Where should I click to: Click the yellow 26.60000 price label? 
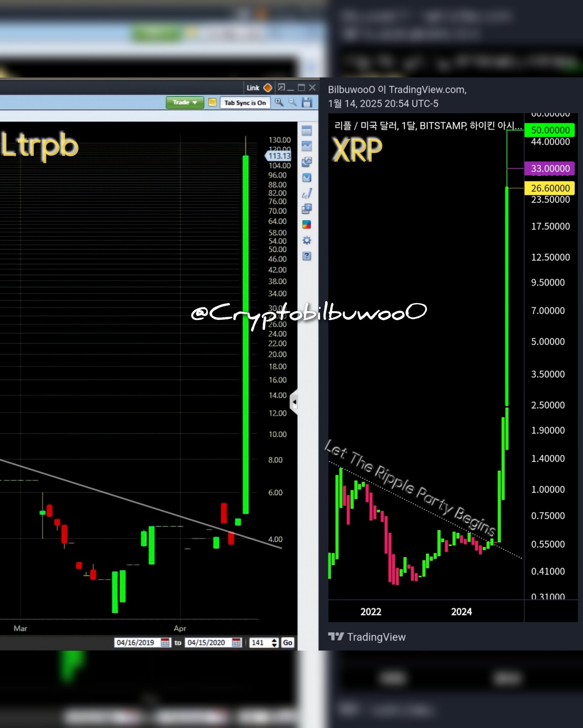tap(550, 188)
